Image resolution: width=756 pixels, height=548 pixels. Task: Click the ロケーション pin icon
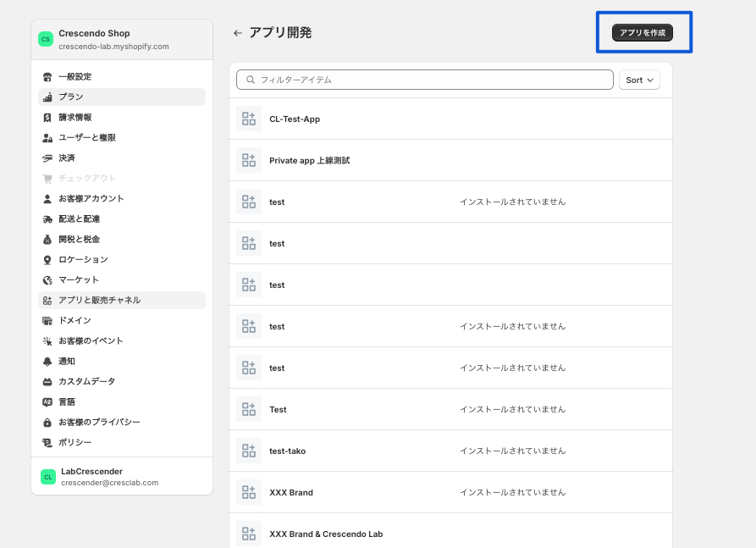(x=47, y=260)
